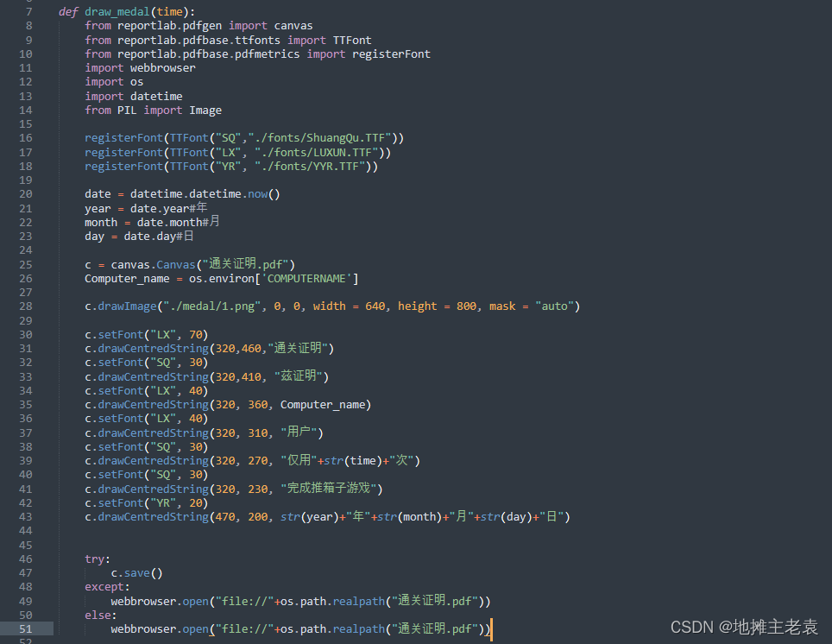Click the drawImage method name
Viewport: 832px width, 644px height.
(x=128, y=306)
